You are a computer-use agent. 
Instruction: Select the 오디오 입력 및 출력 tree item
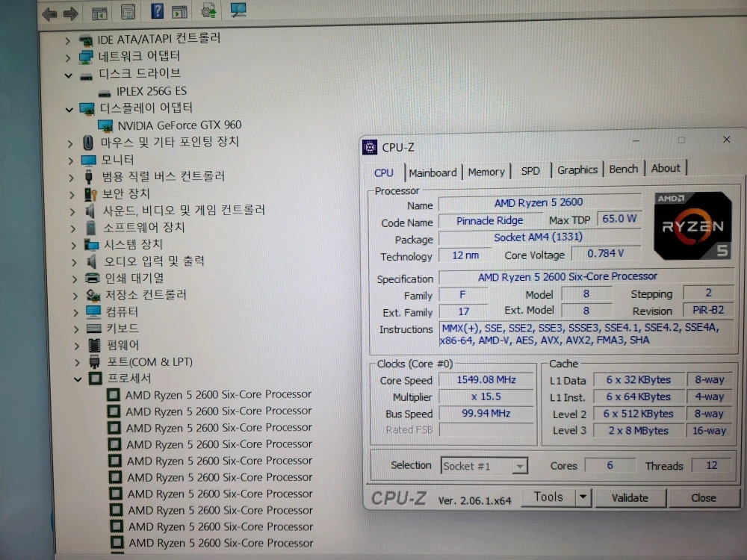tap(154, 261)
